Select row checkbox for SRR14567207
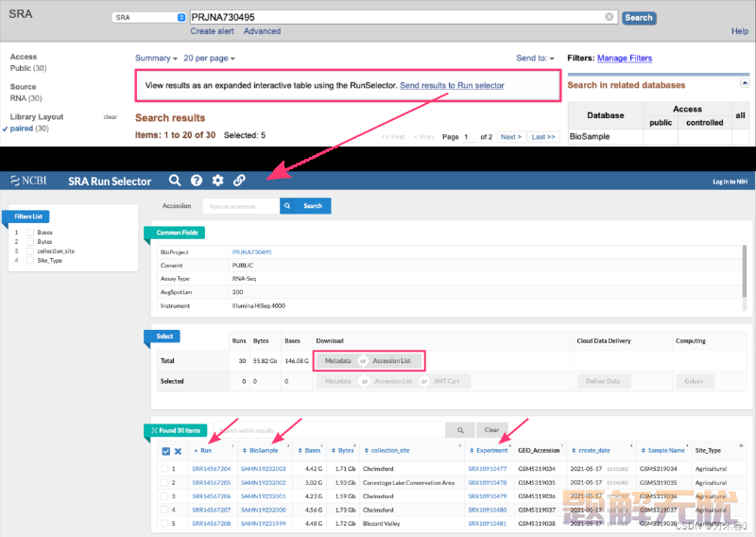The width and height of the screenshot is (756, 537). pyautogui.click(x=164, y=510)
